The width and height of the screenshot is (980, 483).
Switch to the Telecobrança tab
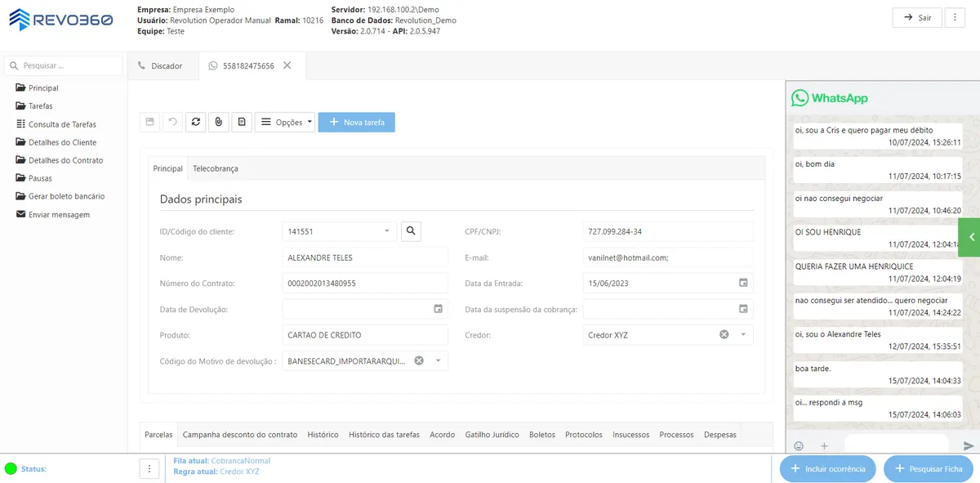point(216,168)
